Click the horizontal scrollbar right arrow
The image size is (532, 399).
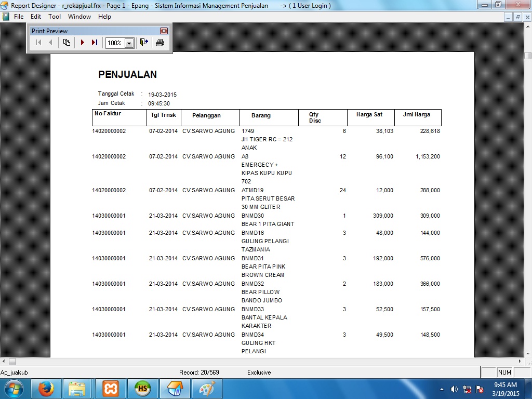tap(519, 361)
